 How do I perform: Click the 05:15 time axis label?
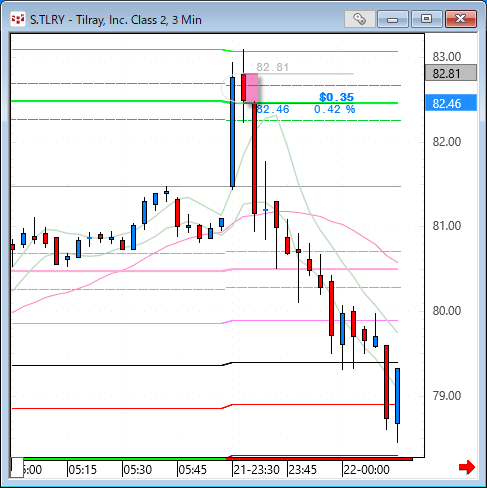point(82,470)
